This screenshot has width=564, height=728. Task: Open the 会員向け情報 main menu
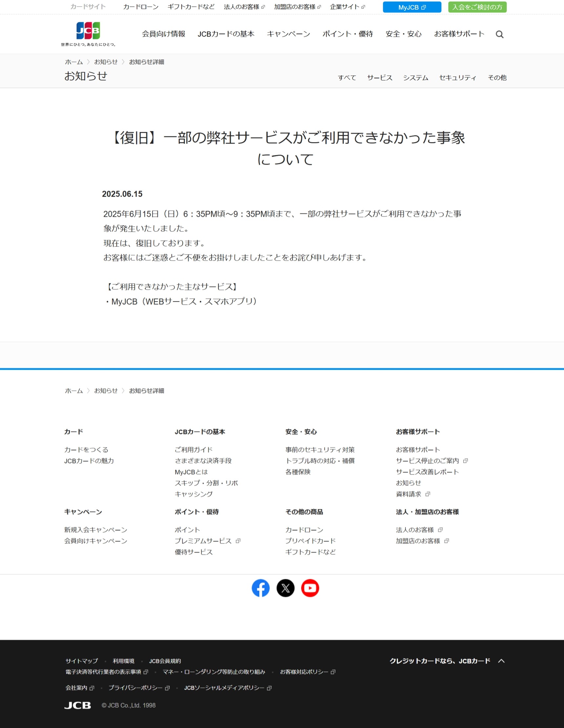(x=164, y=34)
